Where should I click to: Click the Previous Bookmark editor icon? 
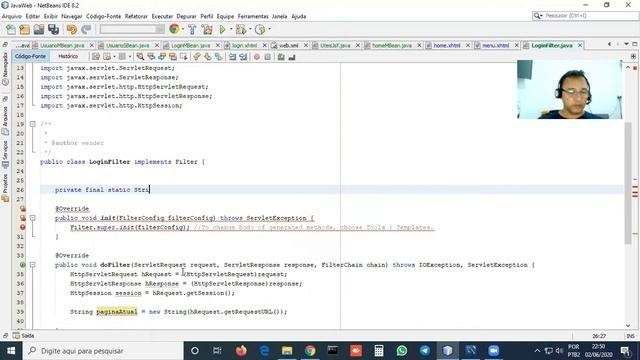(197, 57)
